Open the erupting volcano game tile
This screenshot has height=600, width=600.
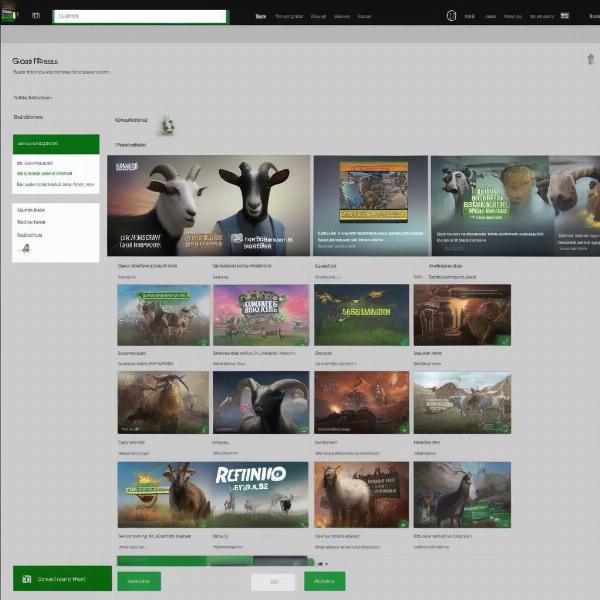362,403
